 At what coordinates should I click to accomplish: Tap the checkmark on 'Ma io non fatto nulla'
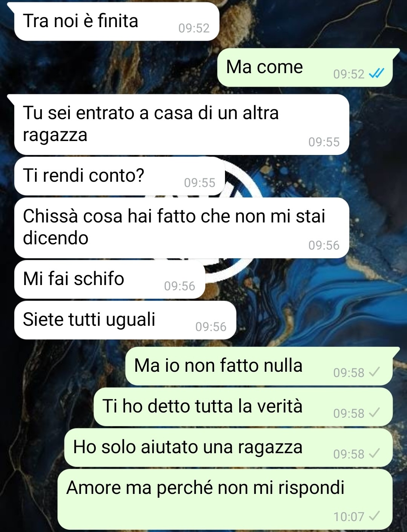pos(374,372)
